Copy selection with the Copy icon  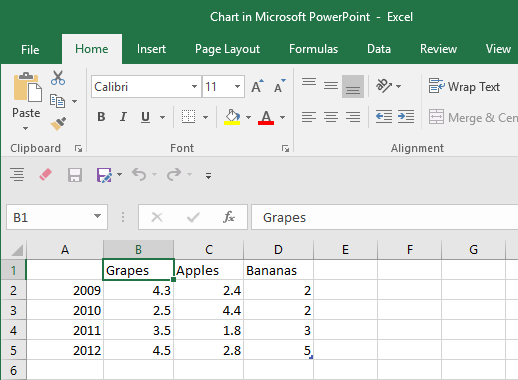pyautogui.click(x=57, y=101)
